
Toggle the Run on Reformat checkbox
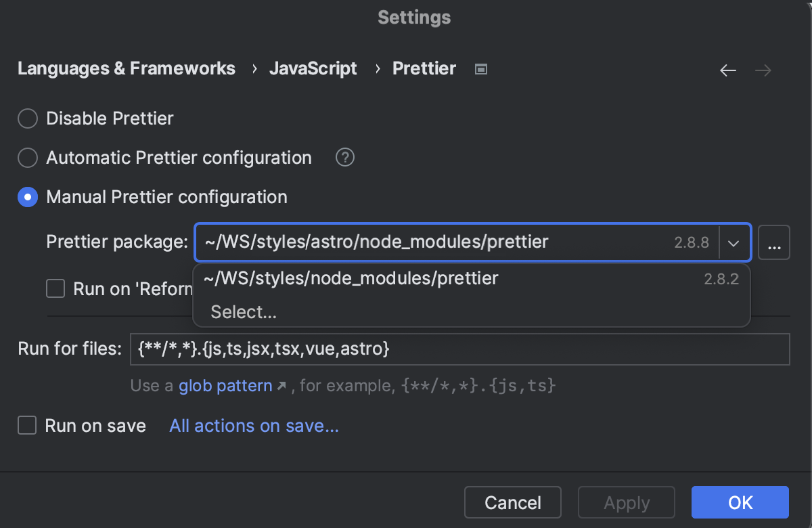pyautogui.click(x=55, y=288)
